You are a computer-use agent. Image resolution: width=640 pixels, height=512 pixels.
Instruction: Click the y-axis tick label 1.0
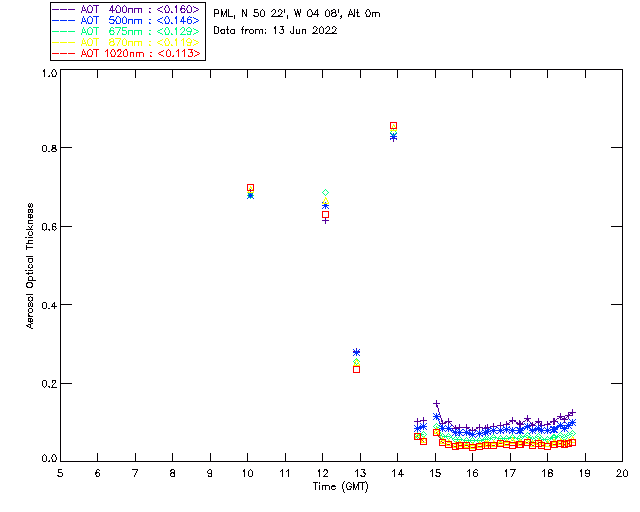(x=49, y=73)
